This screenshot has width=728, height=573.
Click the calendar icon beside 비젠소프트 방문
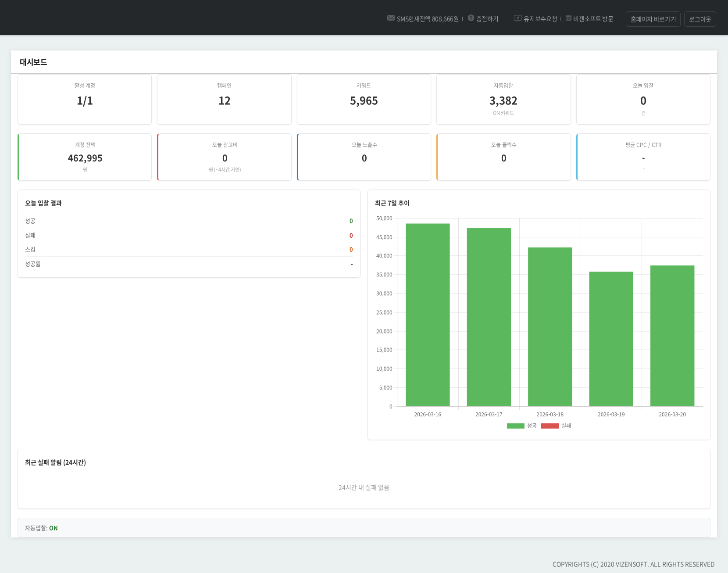point(568,18)
